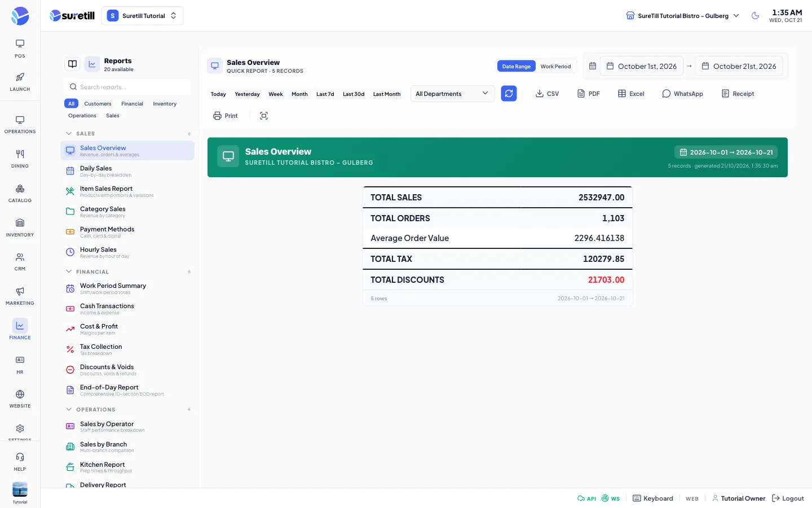Filter reports by Customers

click(x=98, y=104)
